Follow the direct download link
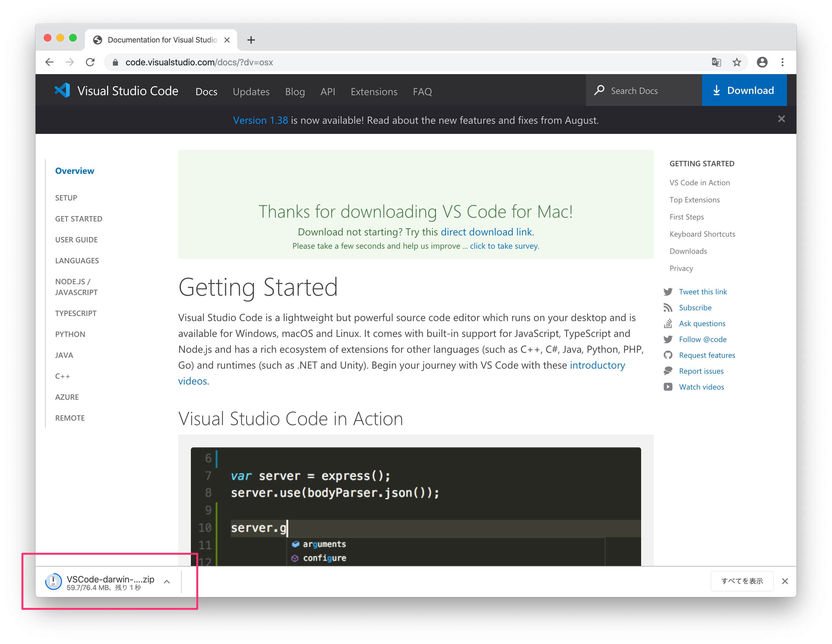 click(x=486, y=232)
